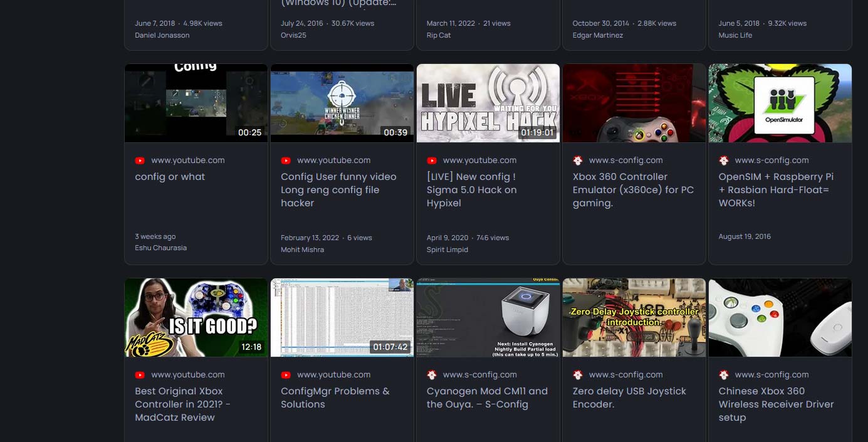Screen dimensions: 868x442
Task: Click uploader name Spirit Limpid
Action: coord(447,250)
